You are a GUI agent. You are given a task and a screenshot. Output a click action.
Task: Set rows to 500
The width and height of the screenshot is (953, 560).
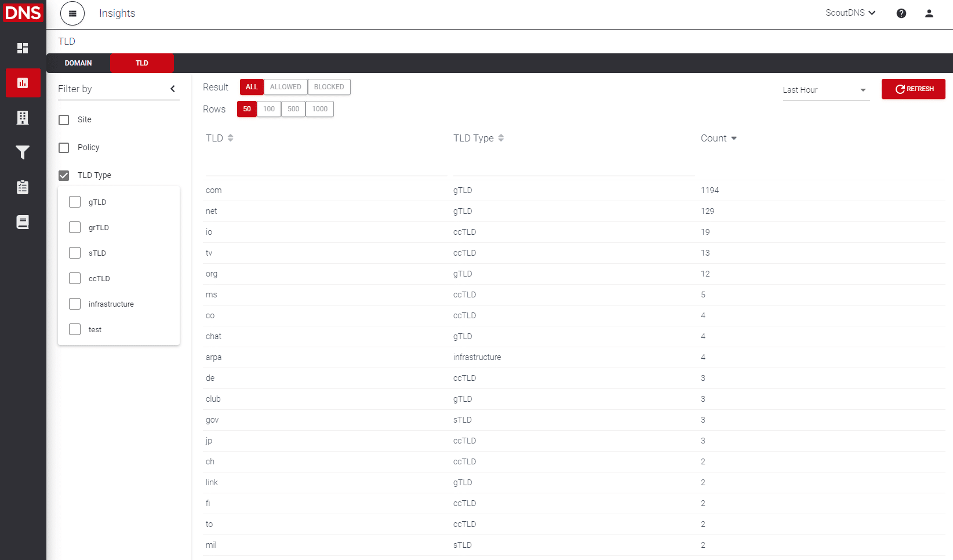293,109
